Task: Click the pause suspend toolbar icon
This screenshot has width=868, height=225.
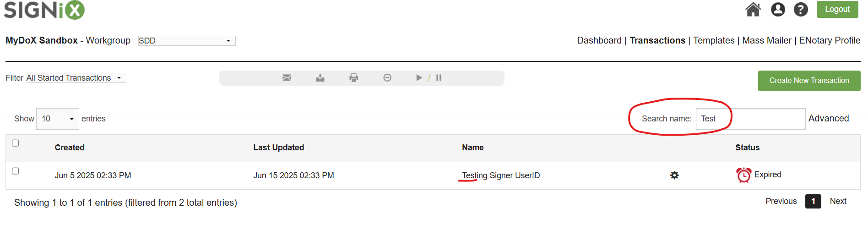Action: click(439, 78)
